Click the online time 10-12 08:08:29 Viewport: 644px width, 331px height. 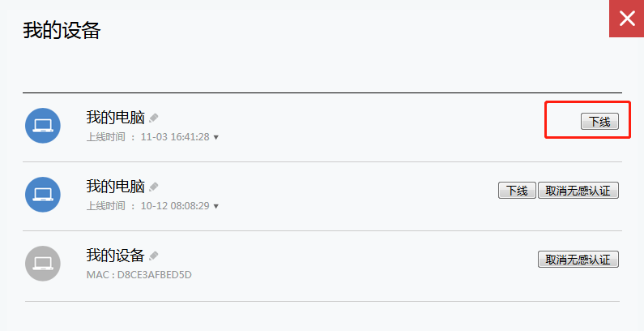(175, 206)
